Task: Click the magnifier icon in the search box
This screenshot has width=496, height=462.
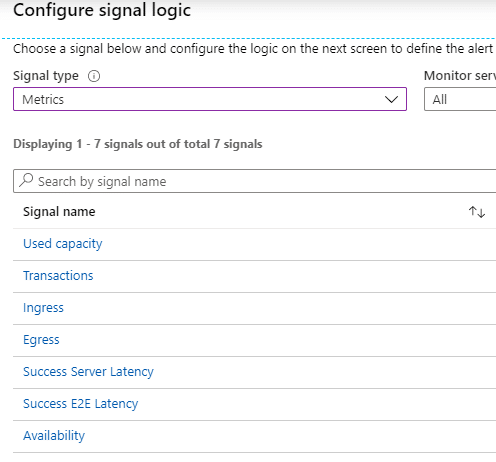Action: tap(26, 180)
